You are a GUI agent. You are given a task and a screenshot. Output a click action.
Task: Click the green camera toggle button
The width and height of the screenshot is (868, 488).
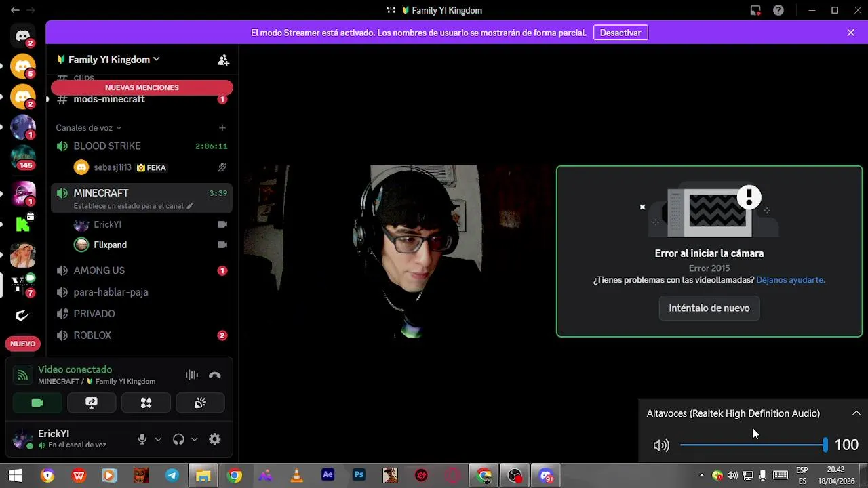point(37,403)
